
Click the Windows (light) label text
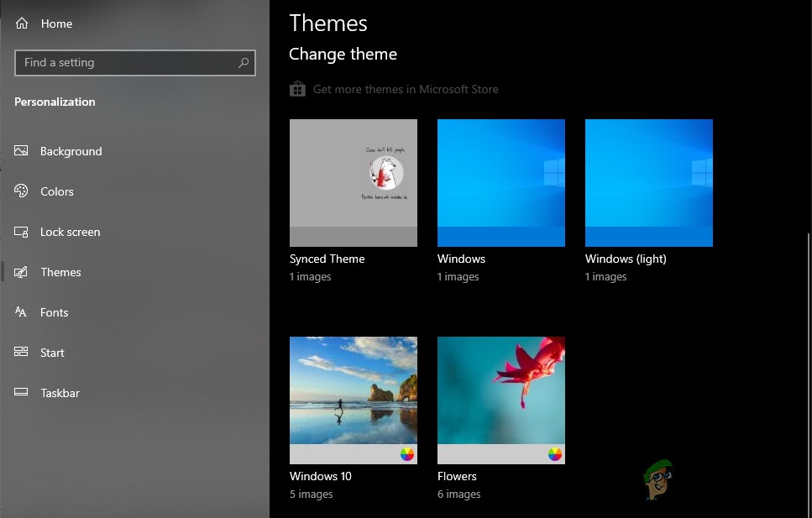pyautogui.click(x=626, y=259)
